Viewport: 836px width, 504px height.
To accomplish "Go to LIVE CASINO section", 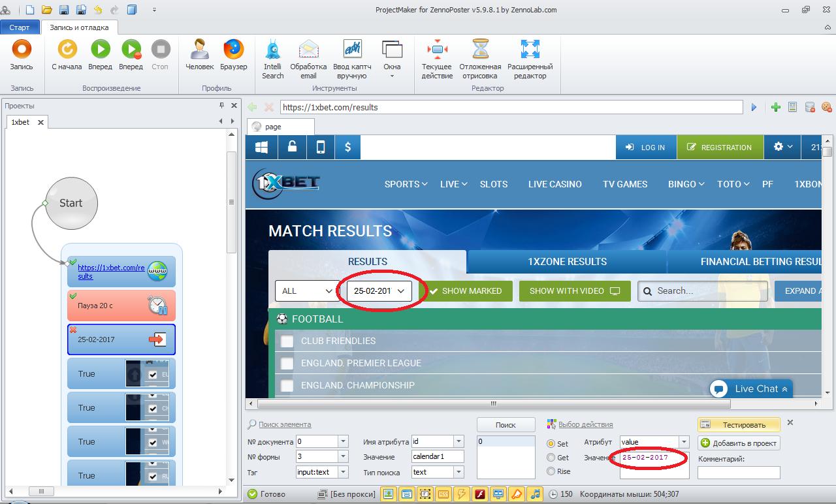I will pos(555,184).
